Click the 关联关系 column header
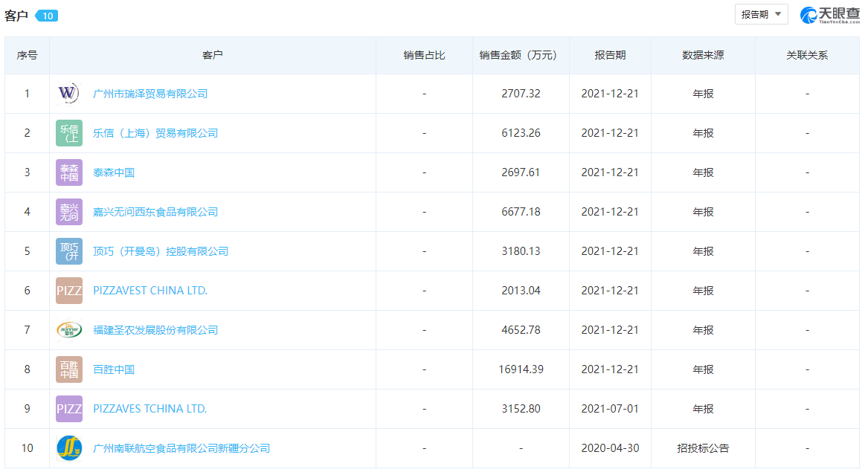 point(807,55)
